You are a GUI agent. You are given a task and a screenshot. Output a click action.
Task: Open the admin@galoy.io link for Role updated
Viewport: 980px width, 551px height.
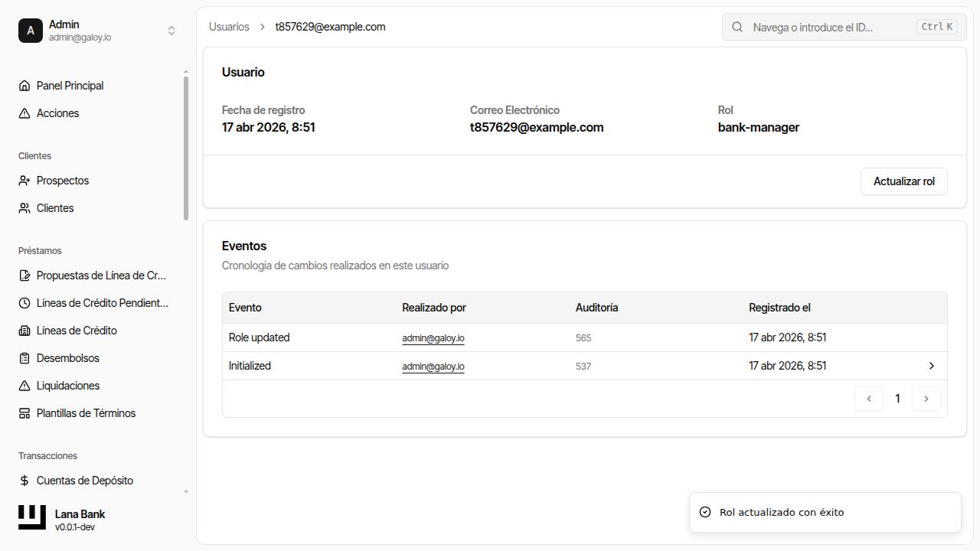coord(433,337)
